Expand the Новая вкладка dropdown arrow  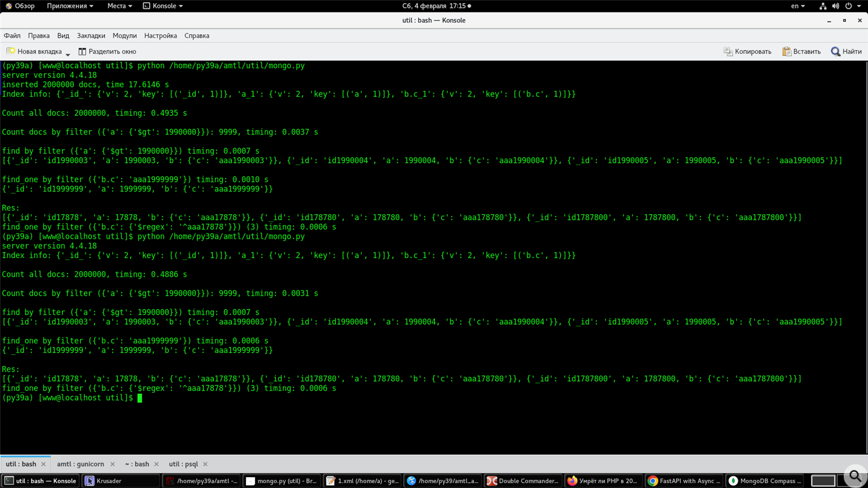coord(68,54)
